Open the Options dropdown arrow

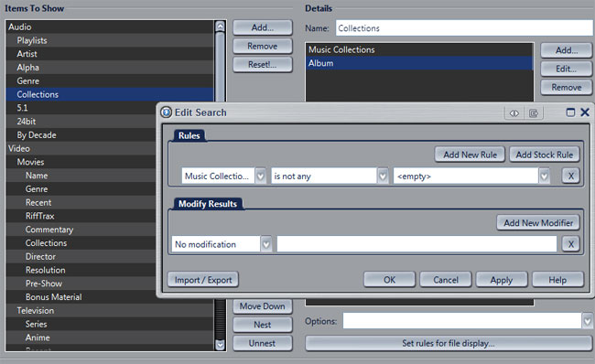pos(587,321)
